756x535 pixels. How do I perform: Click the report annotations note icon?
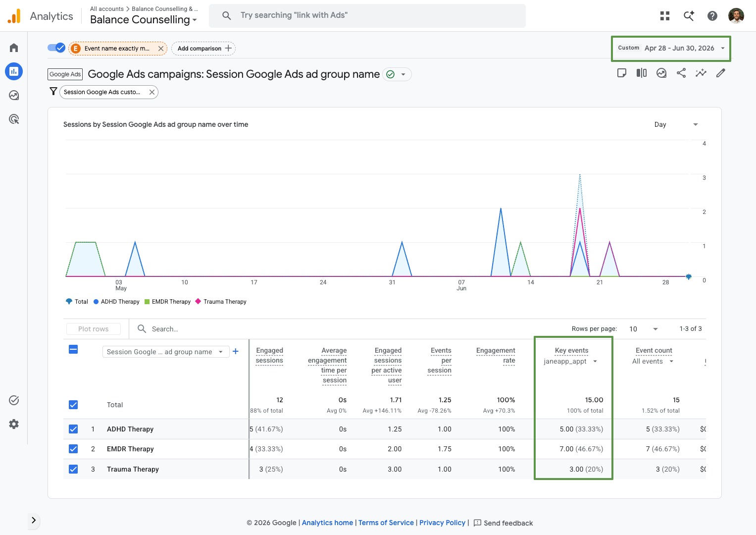622,73
